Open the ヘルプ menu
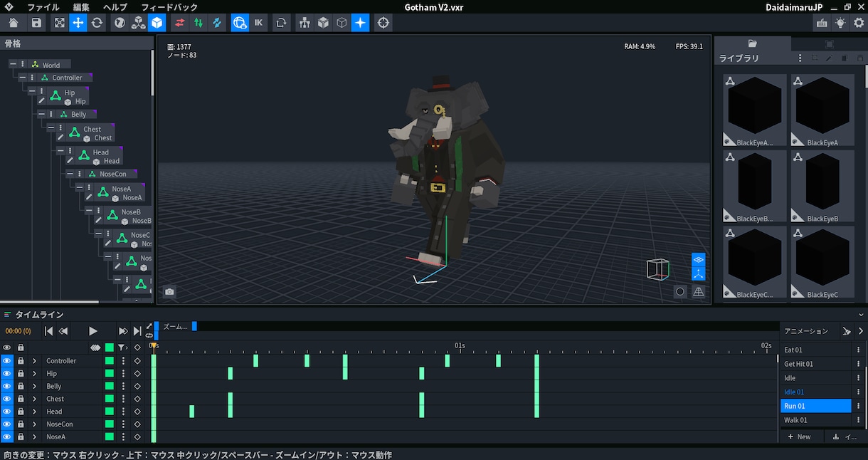The width and height of the screenshot is (868, 460). tap(115, 6)
